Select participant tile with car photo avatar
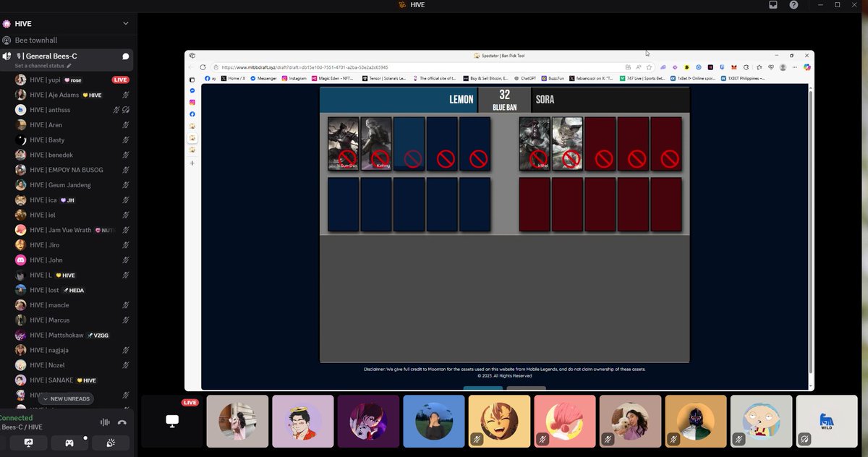 (x=237, y=421)
